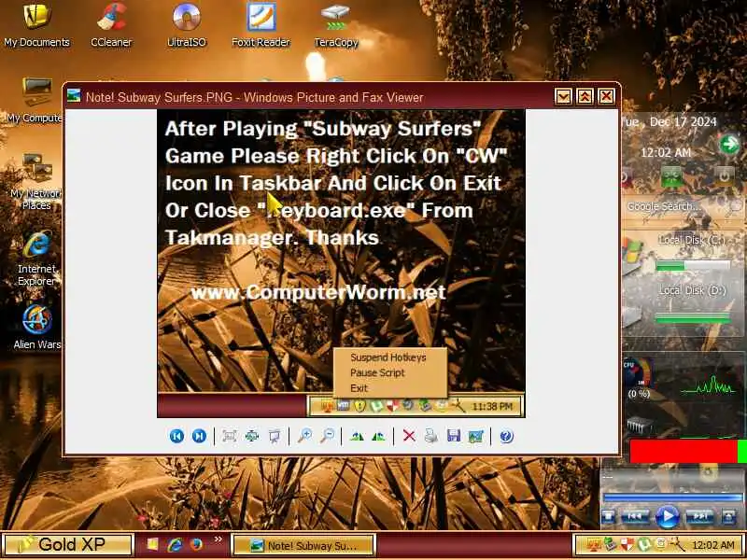Delete the image with the red X icon
The image size is (747, 560).
[x=409, y=436]
